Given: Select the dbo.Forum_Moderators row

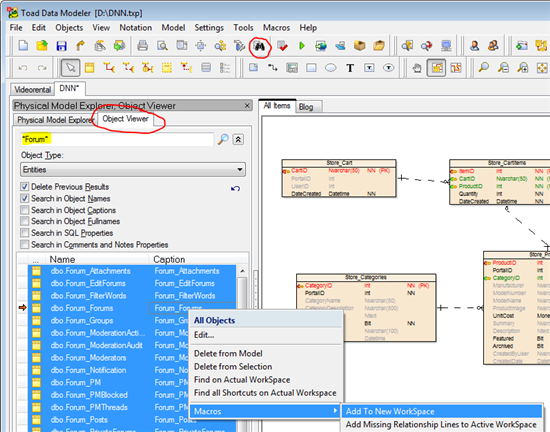Looking at the screenshot, I should point(132,358).
